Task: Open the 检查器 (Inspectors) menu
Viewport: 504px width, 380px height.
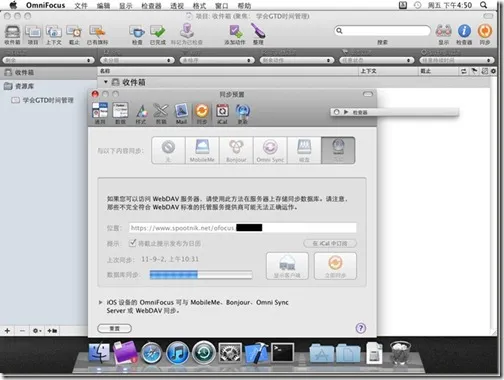Action: click(151, 6)
